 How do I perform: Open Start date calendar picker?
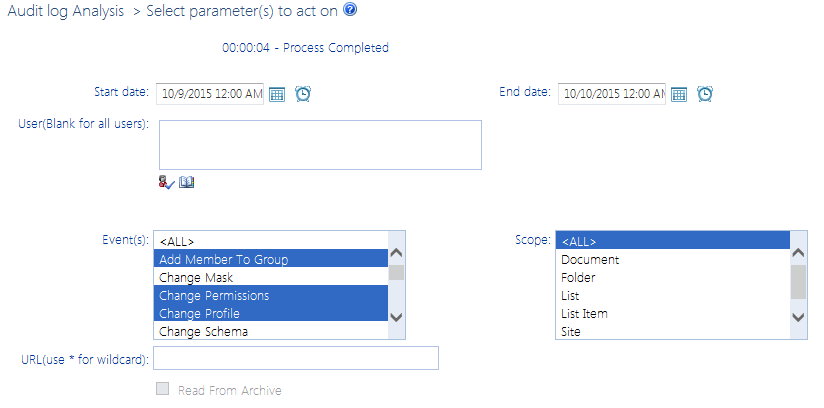coord(278,94)
